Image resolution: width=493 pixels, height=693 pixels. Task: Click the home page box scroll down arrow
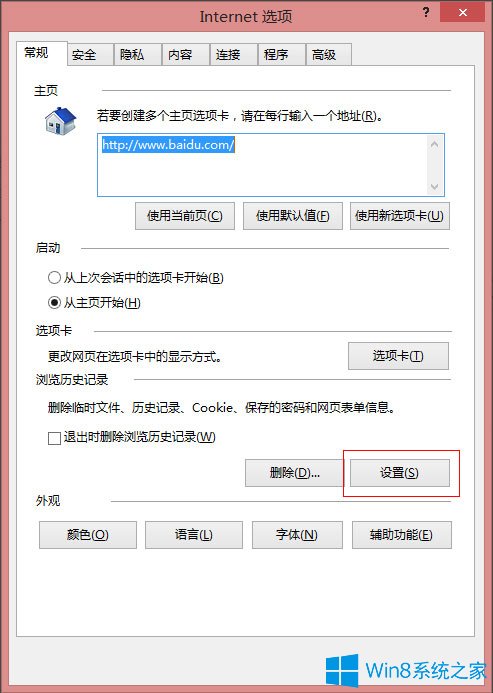435,187
